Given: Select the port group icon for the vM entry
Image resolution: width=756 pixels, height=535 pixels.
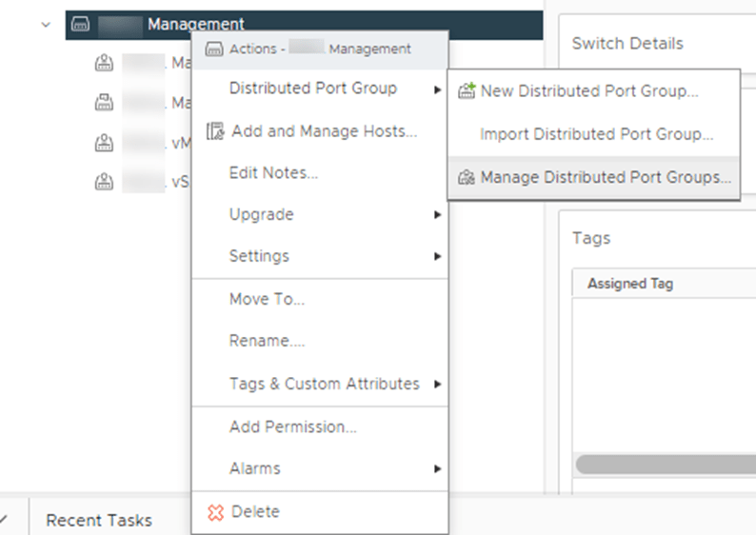Looking at the screenshot, I should [104, 143].
